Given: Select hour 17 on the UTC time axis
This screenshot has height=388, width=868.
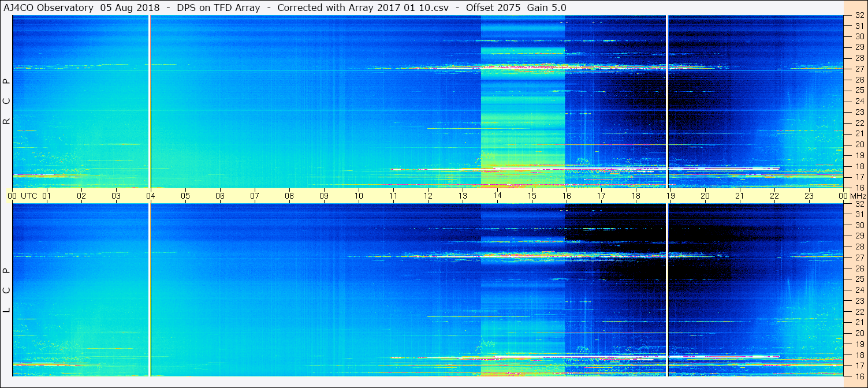Looking at the screenshot, I should [x=601, y=196].
